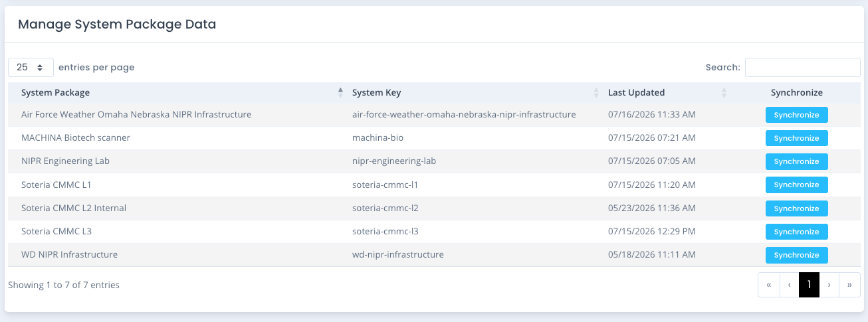The width and height of the screenshot is (868, 322).
Task: Synchronize Soteria CMMC L3 package
Action: coord(796,232)
